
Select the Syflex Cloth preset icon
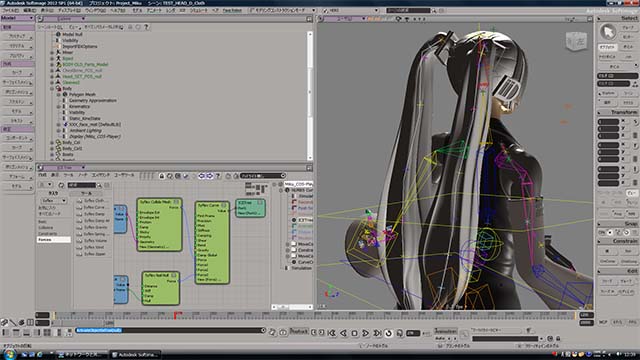(x=79, y=201)
